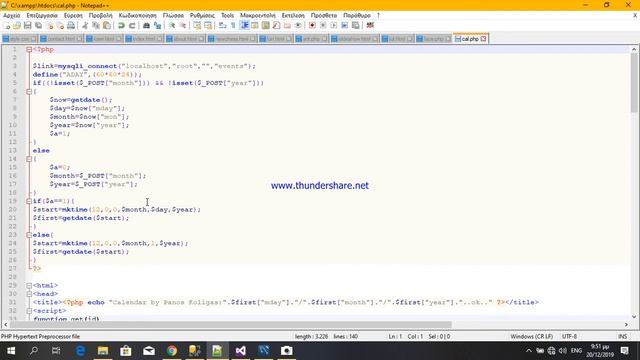The height and width of the screenshot is (360, 640).
Task: Open Google Chrome from the taskbar
Action: point(172,351)
